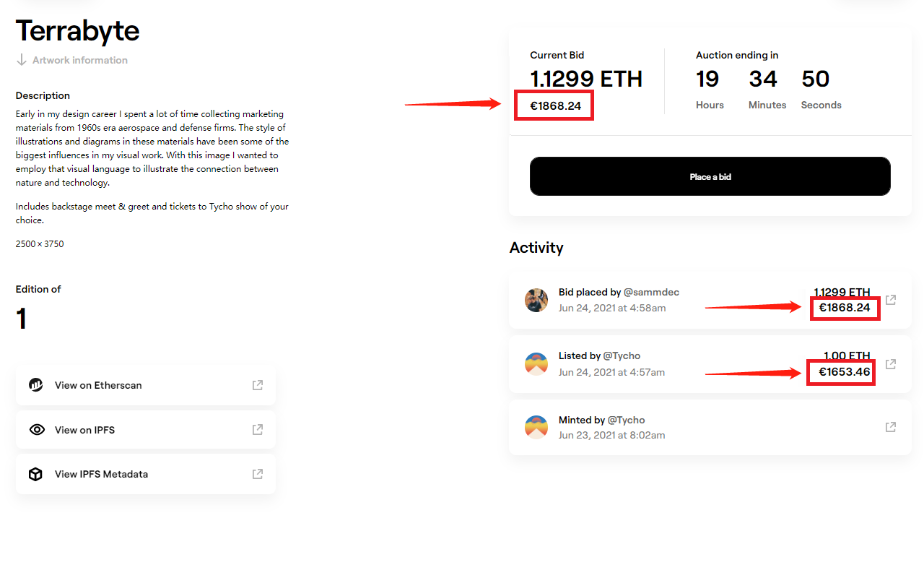This screenshot has height=578, width=924.
Task: Open external link for the sammdec bid
Action: [x=891, y=300]
